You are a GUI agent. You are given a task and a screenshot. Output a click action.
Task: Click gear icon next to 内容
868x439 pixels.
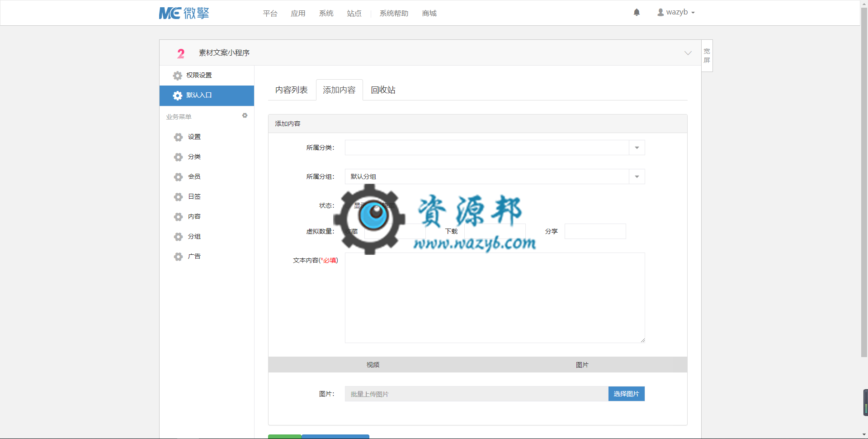click(179, 217)
